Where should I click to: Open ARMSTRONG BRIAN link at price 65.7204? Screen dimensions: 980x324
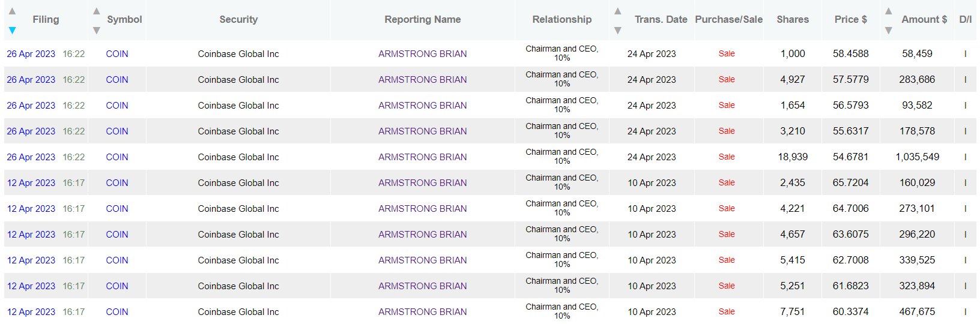(422, 183)
